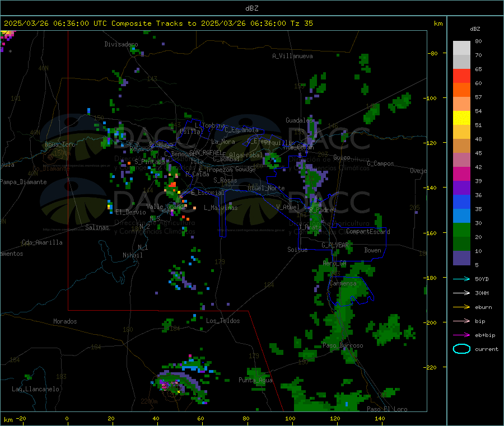Pick the yellow 51 dBZ color swatch
The height and width of the screenshot is (426, 504).
click(461, 118)
